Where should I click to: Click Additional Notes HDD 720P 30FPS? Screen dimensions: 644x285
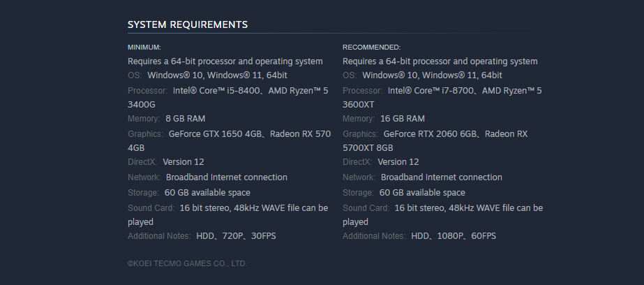(202, 236)
